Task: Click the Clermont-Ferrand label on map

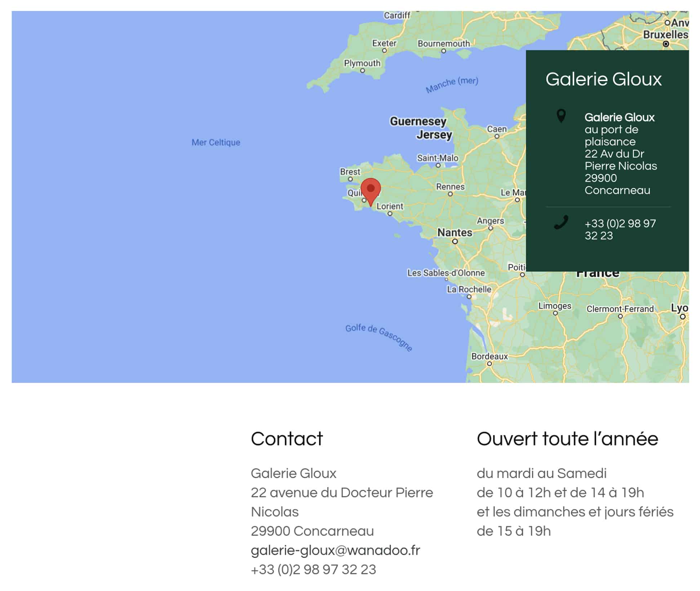Action: 620,309
